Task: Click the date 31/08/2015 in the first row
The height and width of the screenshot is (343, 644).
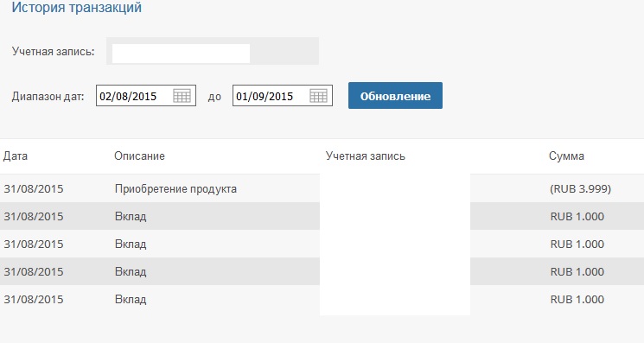Action: (x=34, y=188)
